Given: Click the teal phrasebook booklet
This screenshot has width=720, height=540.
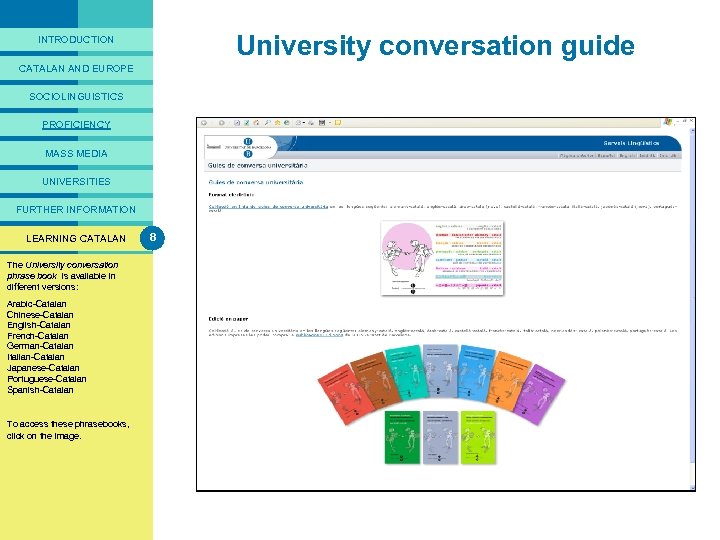Looking at the screenshot, I should coord(406,373).
